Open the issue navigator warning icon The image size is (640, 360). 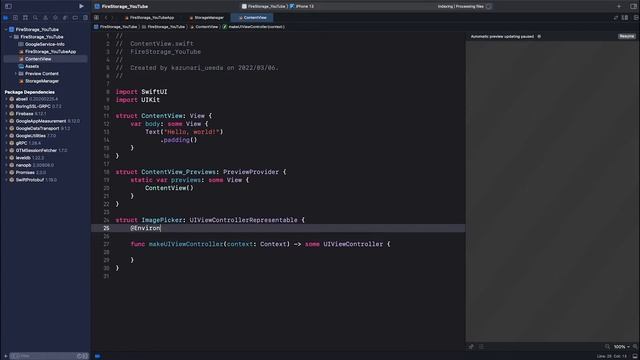tap(45, 18)
